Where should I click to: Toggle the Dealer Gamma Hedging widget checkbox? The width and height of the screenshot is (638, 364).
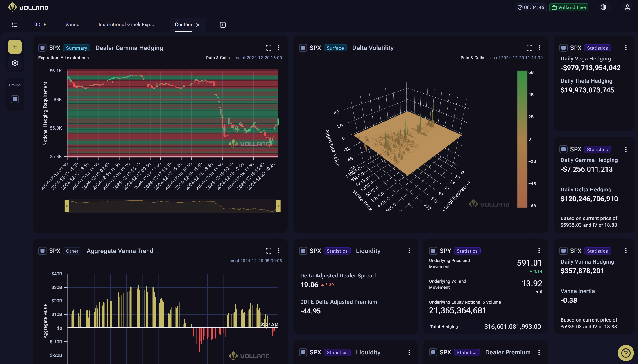(x=42, y=48)
